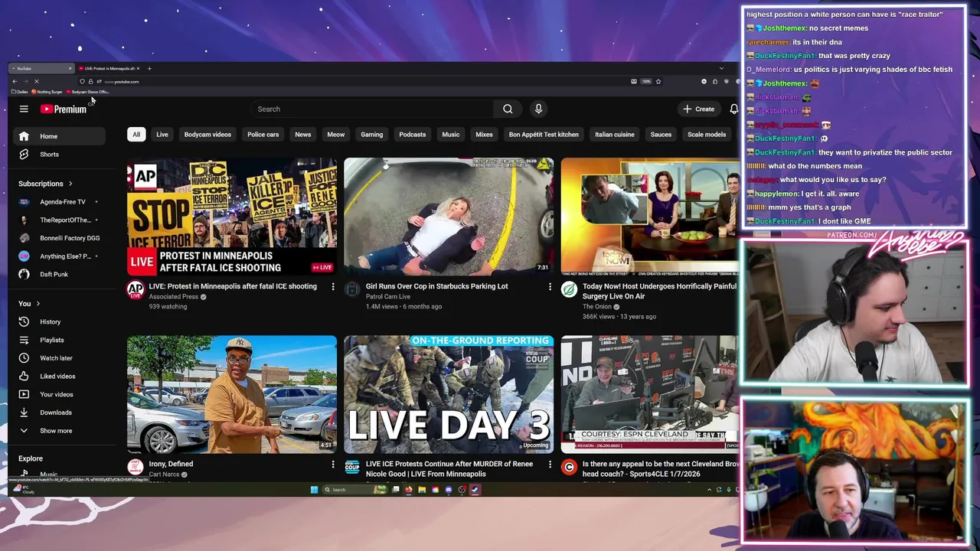Select the Scale models chip

(x=707, y=135)
